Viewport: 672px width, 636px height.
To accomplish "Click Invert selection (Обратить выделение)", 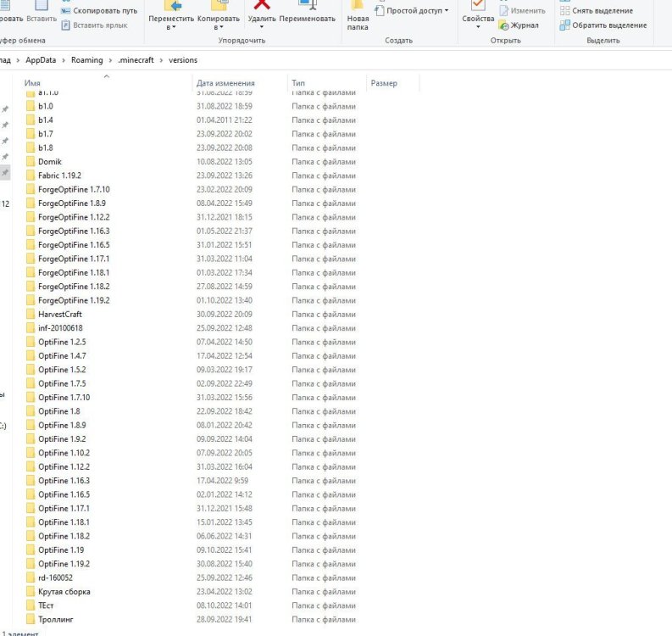I will [603, 25].
